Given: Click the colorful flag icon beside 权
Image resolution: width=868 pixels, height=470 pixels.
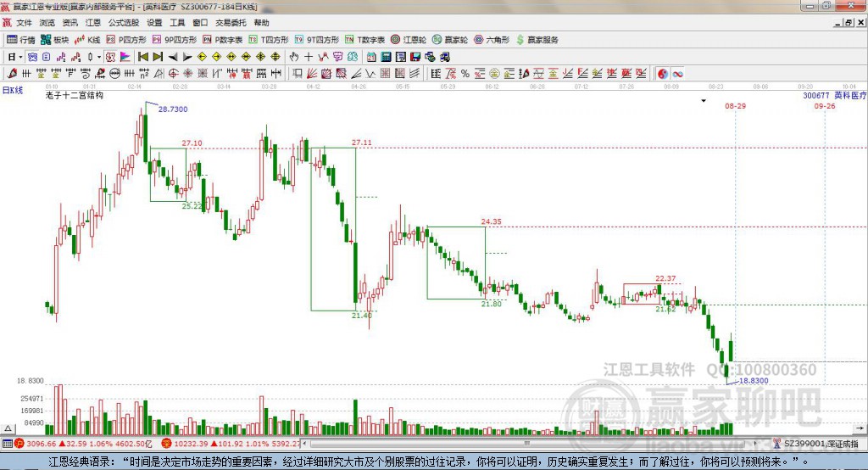Looking at the screenshot, I should click(125, 57).
